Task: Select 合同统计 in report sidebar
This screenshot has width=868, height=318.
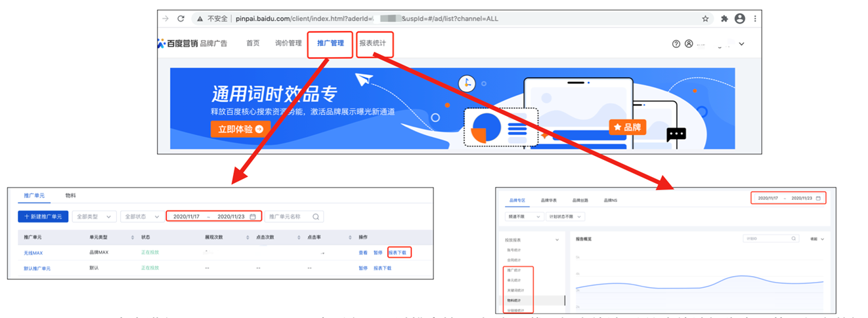Action: point(513,260)
